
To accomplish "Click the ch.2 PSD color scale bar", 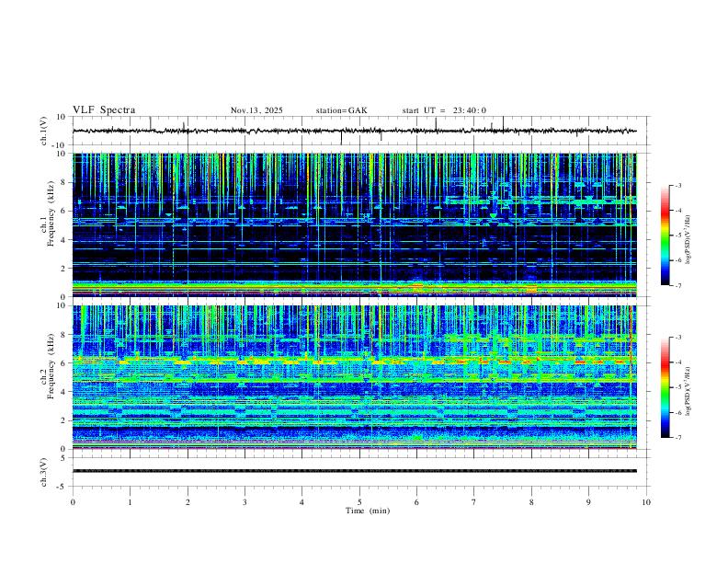I will (665, 387).
